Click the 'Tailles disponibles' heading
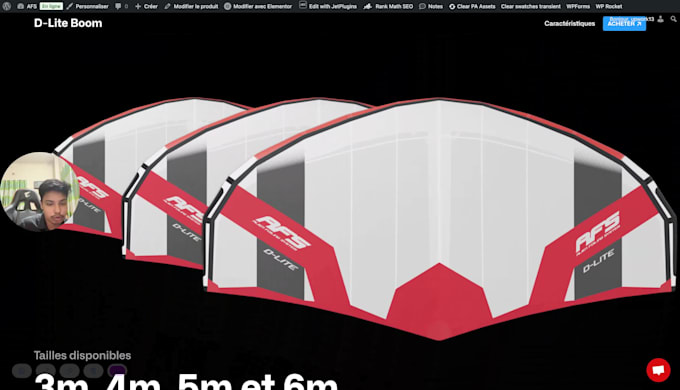The height and width of the screenshot is (390, 680). [82, 356]
